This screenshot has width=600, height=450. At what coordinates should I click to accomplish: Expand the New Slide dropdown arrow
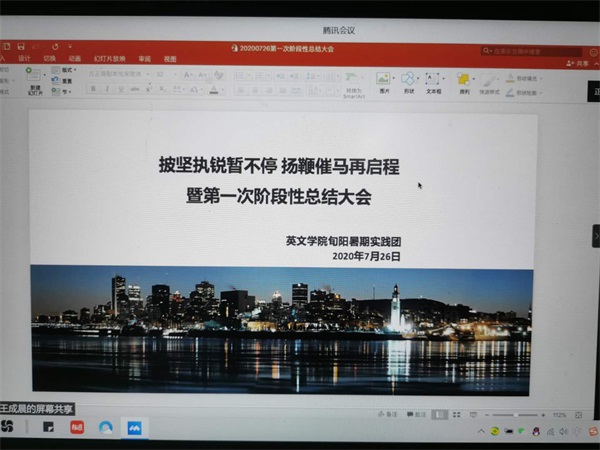pyautogui.click(x=44, y=75)
